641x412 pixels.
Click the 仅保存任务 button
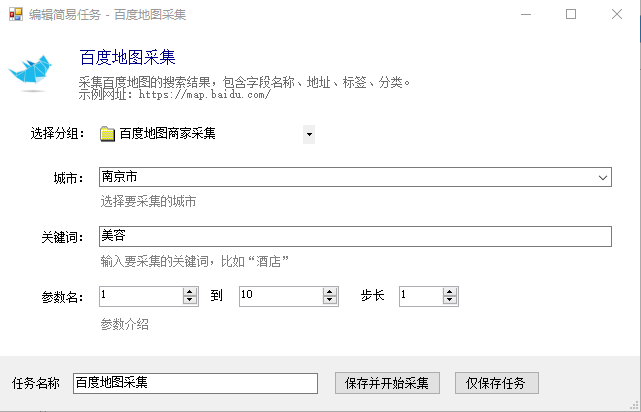pyautogui.click(x=497, y=383)
